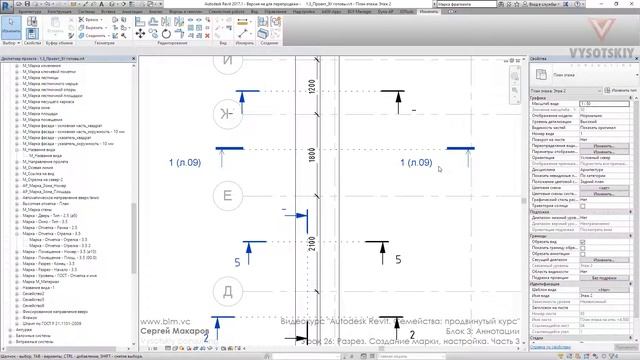Click the Project Browser vertical scrollbar
The image size is (640, 360).
pos(133,238)
